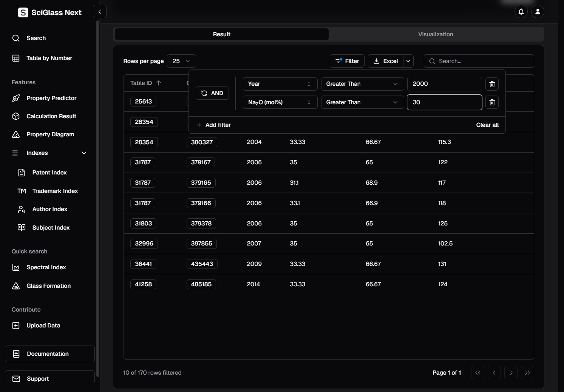Open Table ID 41258 link
Screen dimensions: 564x392
pos(143,284)
